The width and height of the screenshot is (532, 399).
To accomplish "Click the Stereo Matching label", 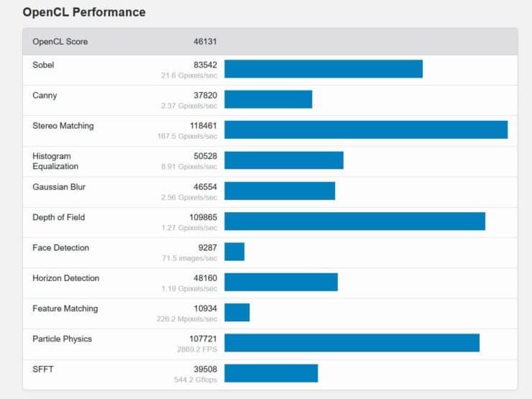I will click(x=63, y=126).
